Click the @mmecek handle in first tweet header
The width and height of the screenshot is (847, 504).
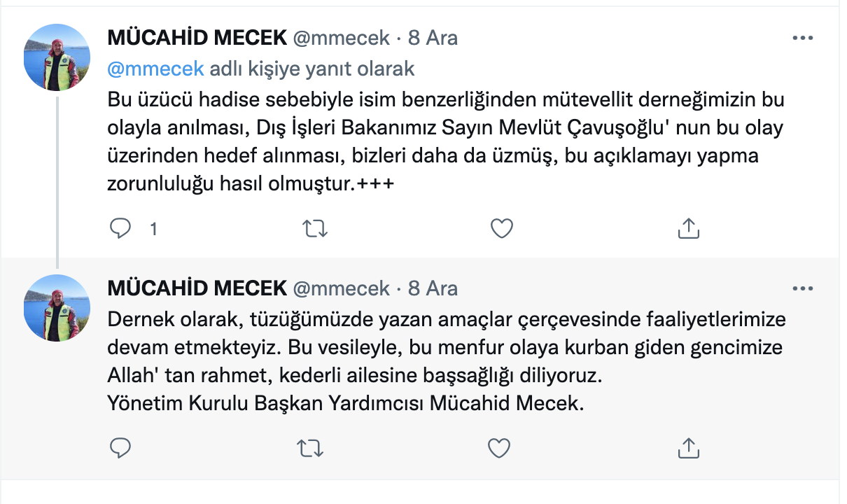[x=341, y=38]
